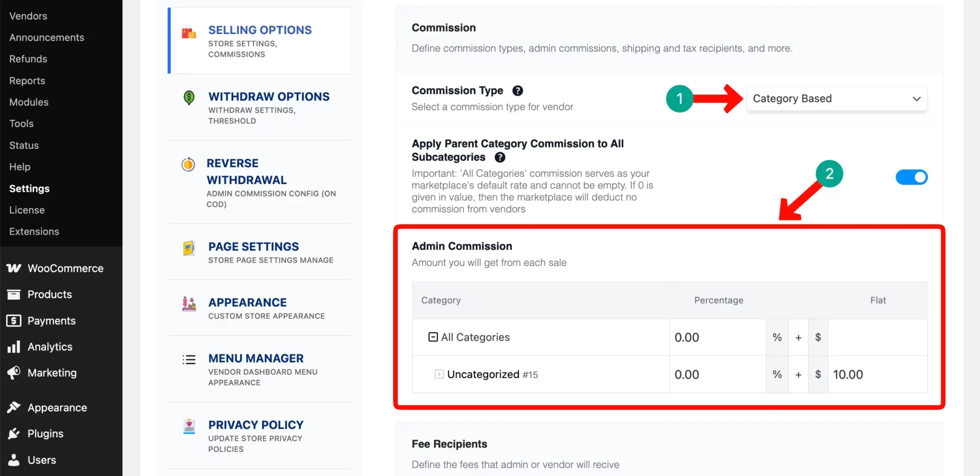This screenshot has height=476, width=980.
Task: Show help tooltip for Apply Parent Category Commission
Action: (500, 158)
